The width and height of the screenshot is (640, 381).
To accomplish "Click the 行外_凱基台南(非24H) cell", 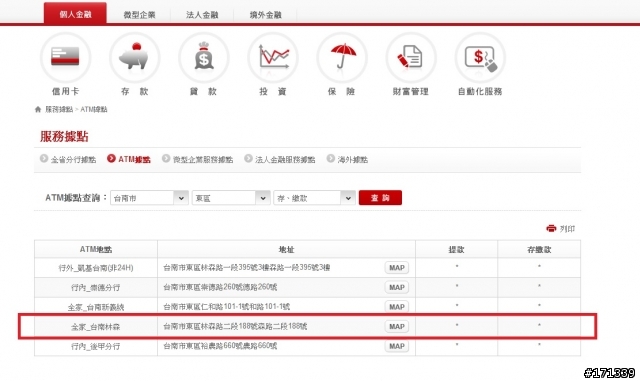I will pos(96,268).
